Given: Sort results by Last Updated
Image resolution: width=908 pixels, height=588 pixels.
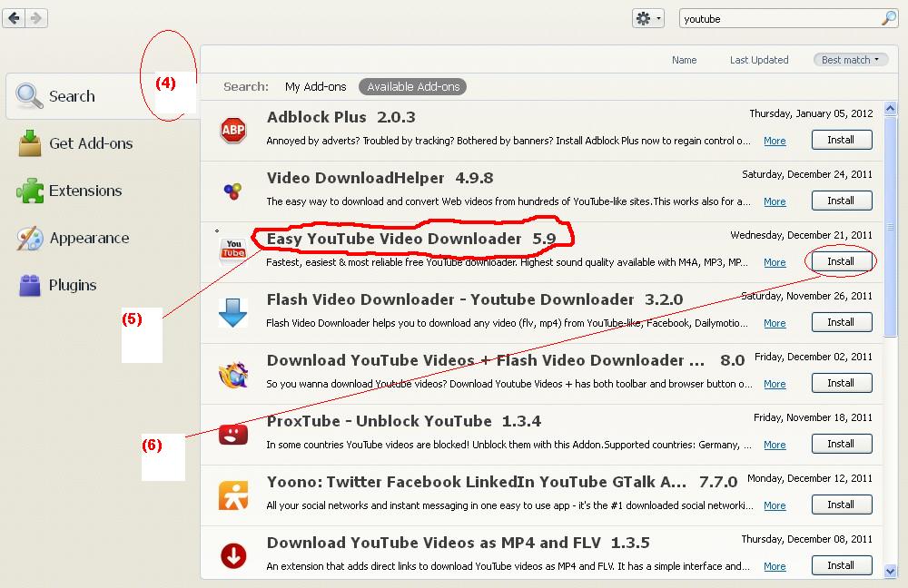Looking at the screenshot, I should click(x=758, y=60).
